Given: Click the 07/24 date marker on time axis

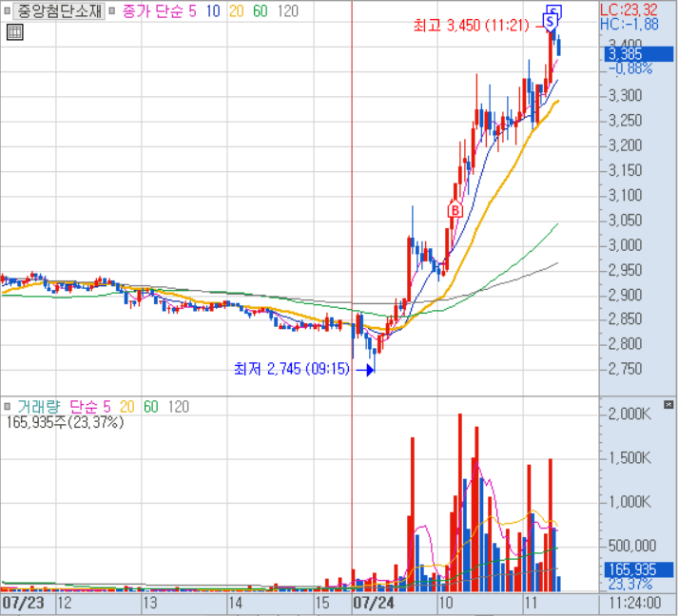Looking at the screenshot, I should 373,603.
